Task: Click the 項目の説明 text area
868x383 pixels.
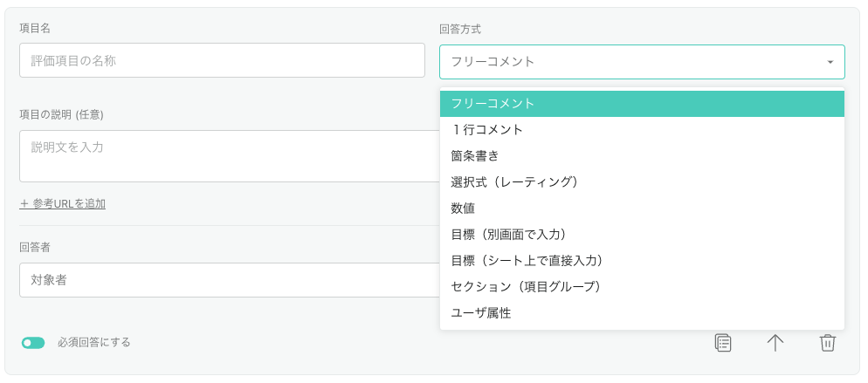Action: 229,156
